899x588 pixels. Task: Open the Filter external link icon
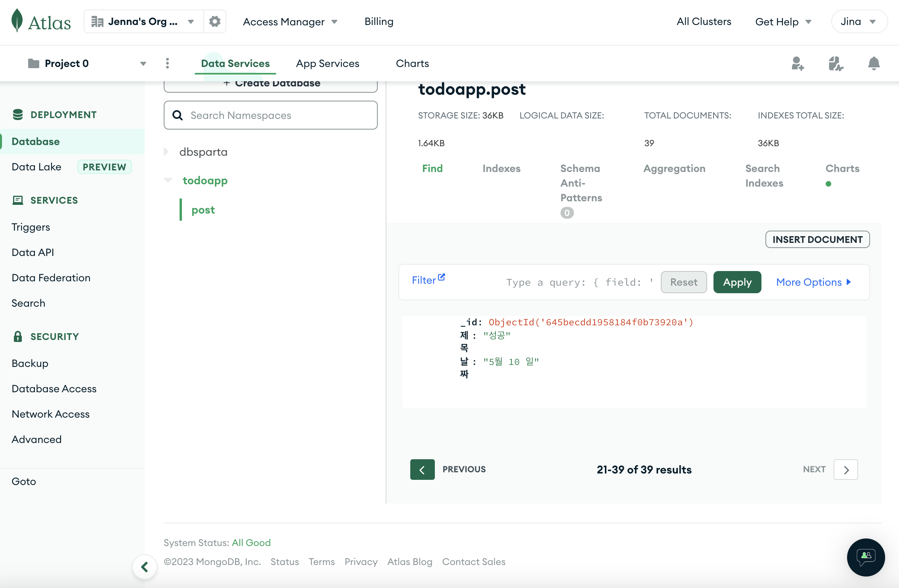(442, 277)
